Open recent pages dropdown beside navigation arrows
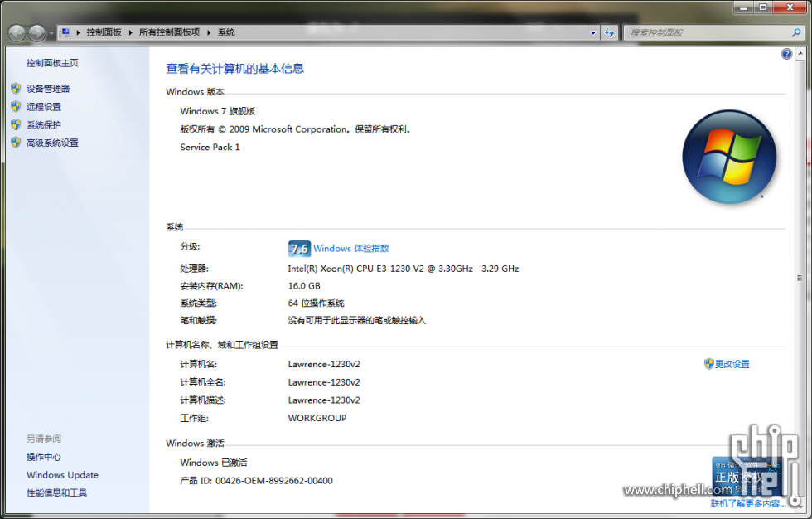The width and height of the screenshot is (812, 519). pyautogui.click(x=51, y=34)
